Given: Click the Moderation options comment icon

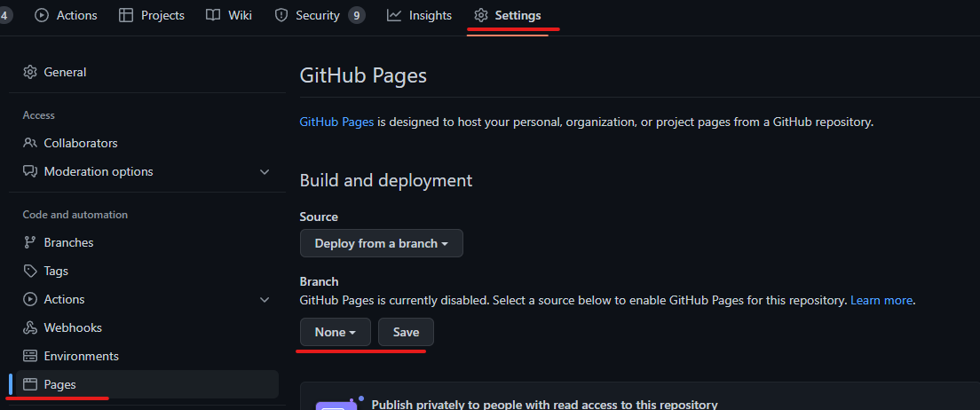Looking at the screenshot, I should pos(30,171).
